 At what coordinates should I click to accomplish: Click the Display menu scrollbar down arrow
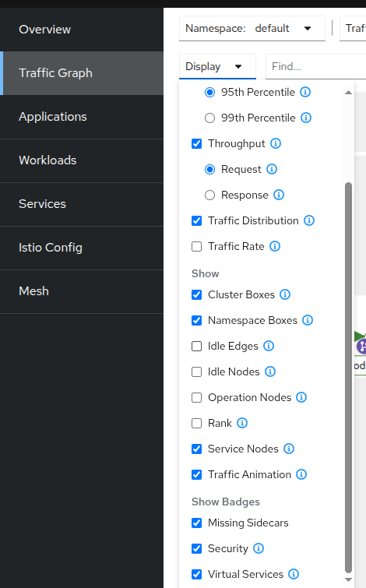pos(348,579)
